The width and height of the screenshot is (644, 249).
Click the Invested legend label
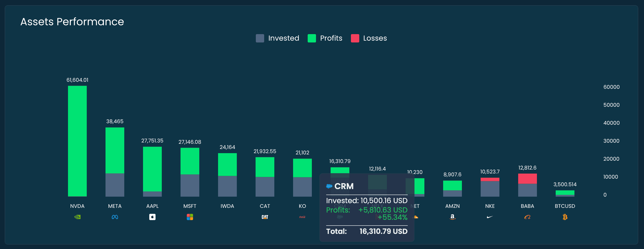click(284, 38)
